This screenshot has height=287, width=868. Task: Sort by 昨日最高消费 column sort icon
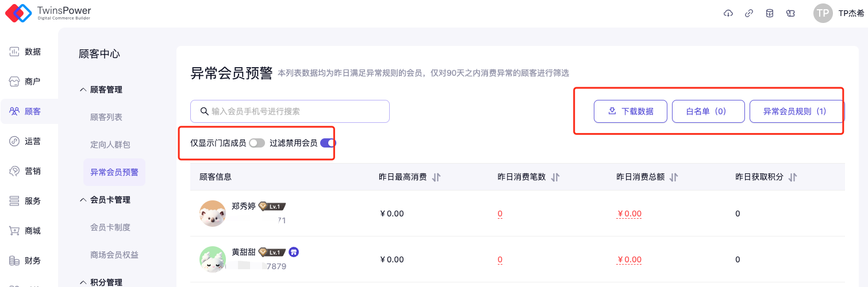[x=436, y=177]
